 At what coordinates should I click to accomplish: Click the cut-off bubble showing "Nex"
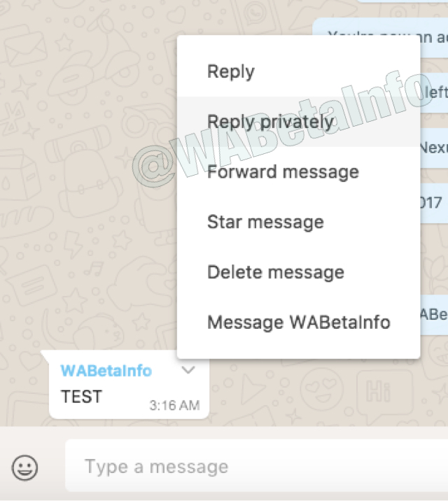[x=434, y=148]
